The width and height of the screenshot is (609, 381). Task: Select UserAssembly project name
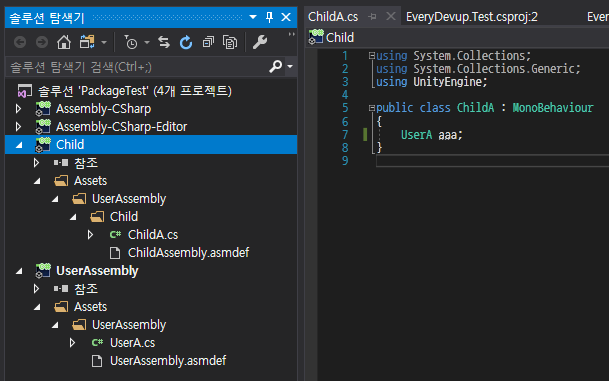click(x=97, y=271)
